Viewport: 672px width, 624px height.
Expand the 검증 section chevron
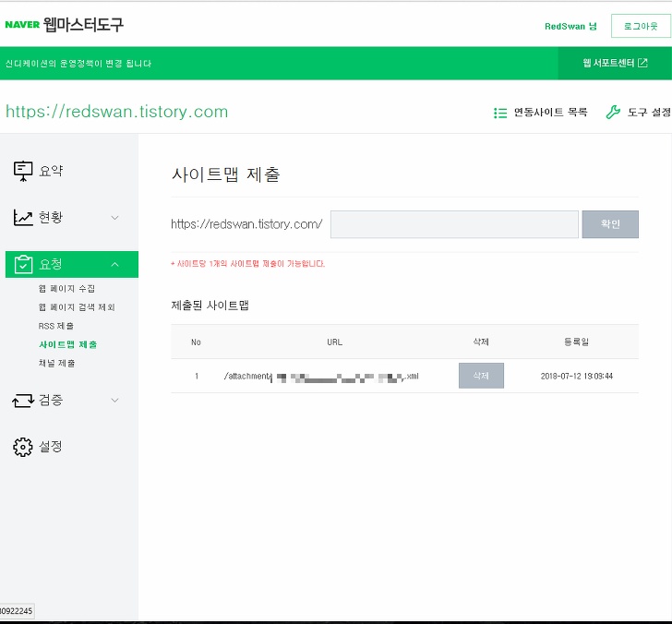click(x=114, y=401)
